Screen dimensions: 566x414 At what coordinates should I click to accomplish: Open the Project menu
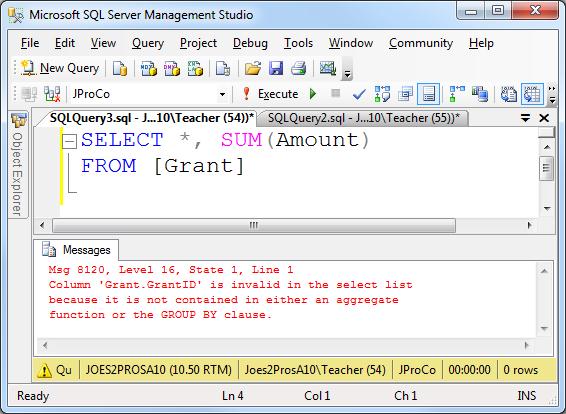tap(199, 43)
